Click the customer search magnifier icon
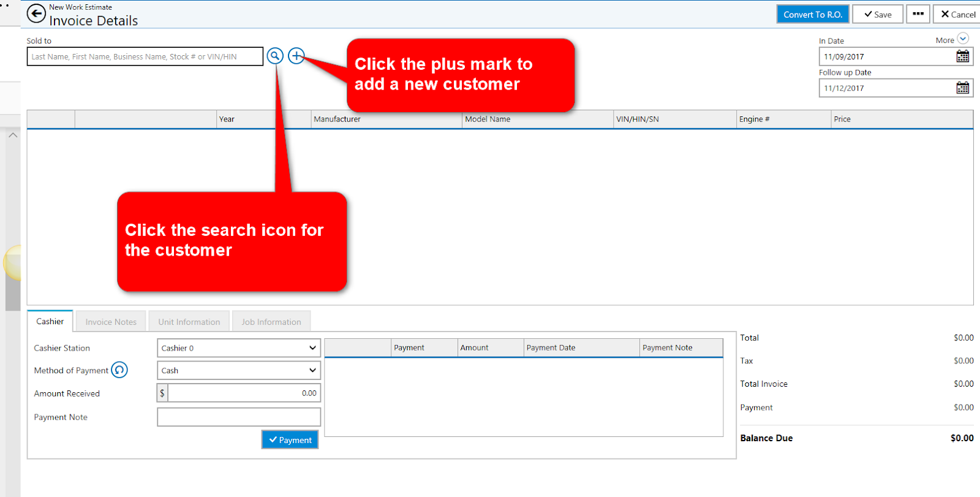The image size is (980, 497). pos(275,56)
